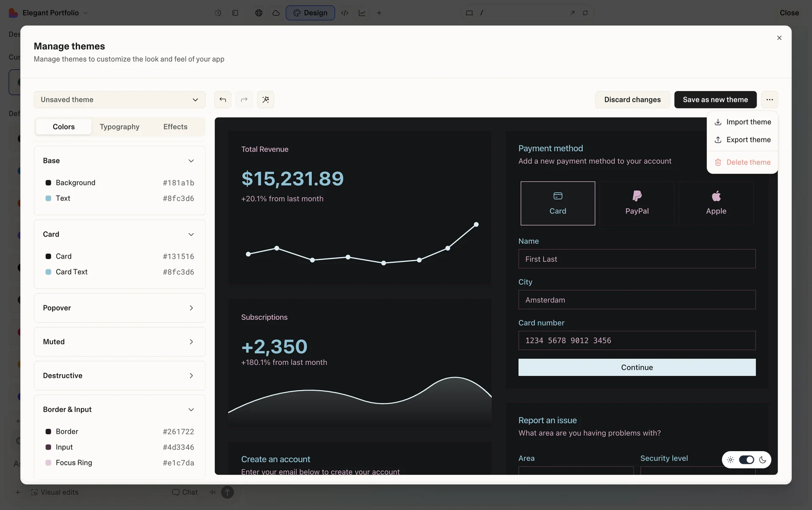Click the City input field

pos(636,300)
